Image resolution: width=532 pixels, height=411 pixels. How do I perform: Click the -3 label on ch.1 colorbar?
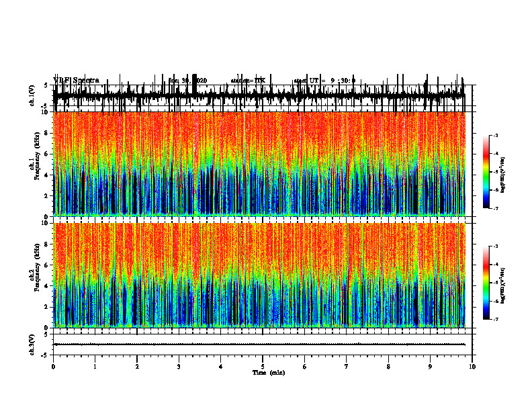[x=496, y=136]
